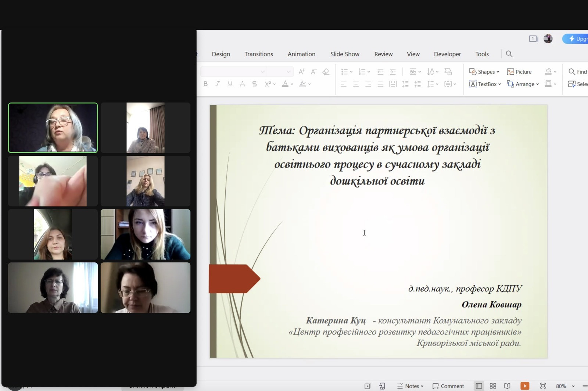
Task: Click the Find button
Action: (x=578, y=72)
